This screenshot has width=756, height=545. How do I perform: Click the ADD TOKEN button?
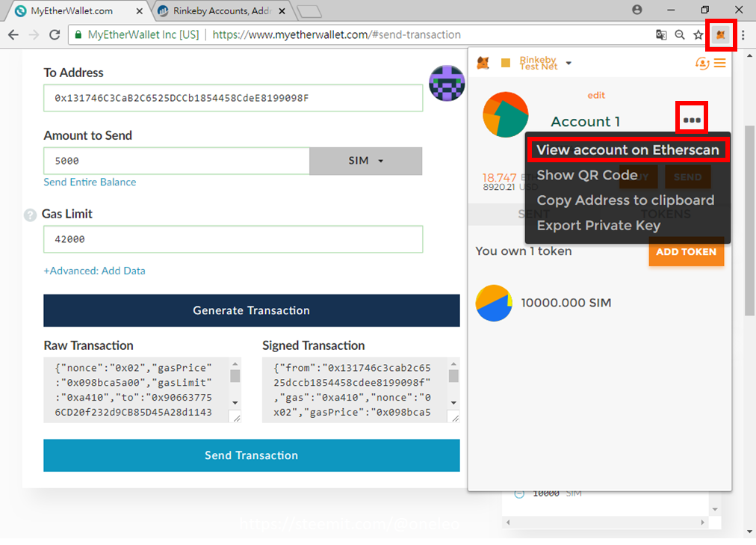686,251
